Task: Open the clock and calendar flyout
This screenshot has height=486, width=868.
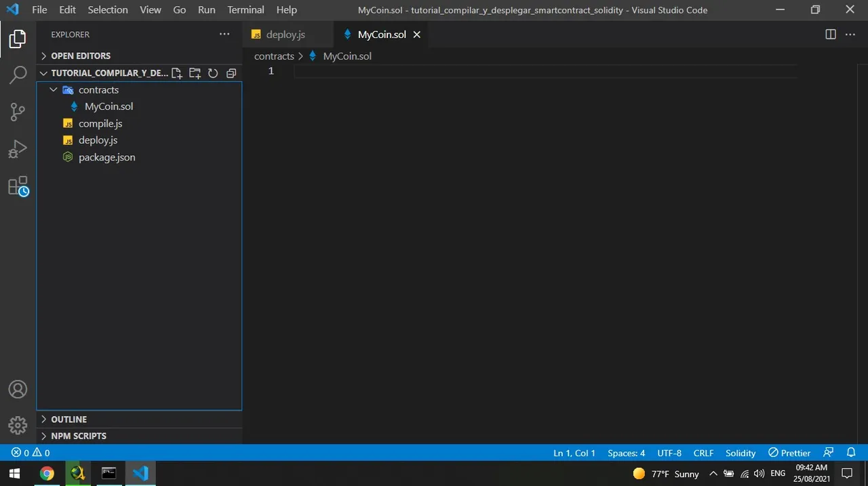Action: pyautogui.click(x=812, y=473)
